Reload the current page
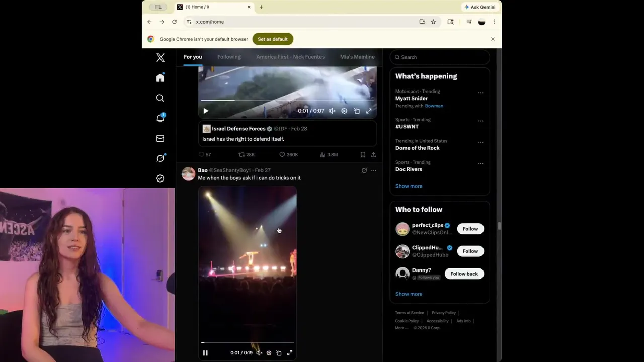The height and width of the screenshot is (362, 644). [174, 22]
